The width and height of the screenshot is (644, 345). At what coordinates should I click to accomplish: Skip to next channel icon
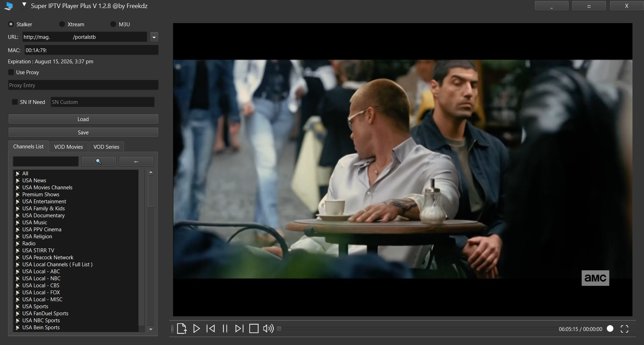pyautogui.click(x=239, y=329)
